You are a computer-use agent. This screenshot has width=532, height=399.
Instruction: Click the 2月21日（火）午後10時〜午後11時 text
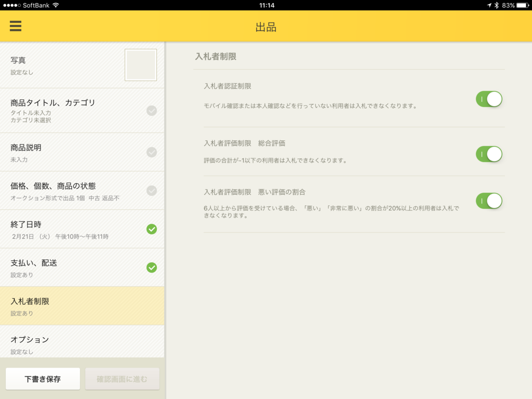click(x=60, y=236)
